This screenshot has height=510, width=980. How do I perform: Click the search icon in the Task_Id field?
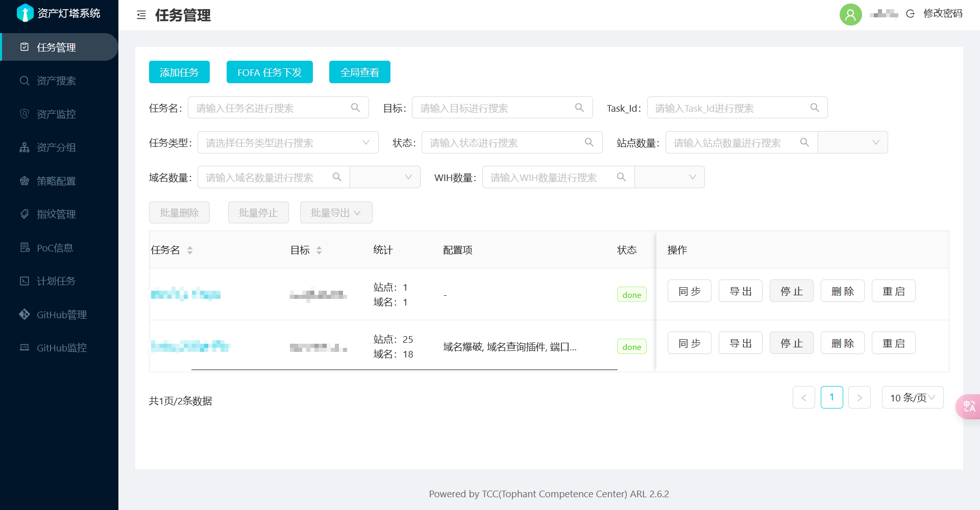tap(815, 108)
